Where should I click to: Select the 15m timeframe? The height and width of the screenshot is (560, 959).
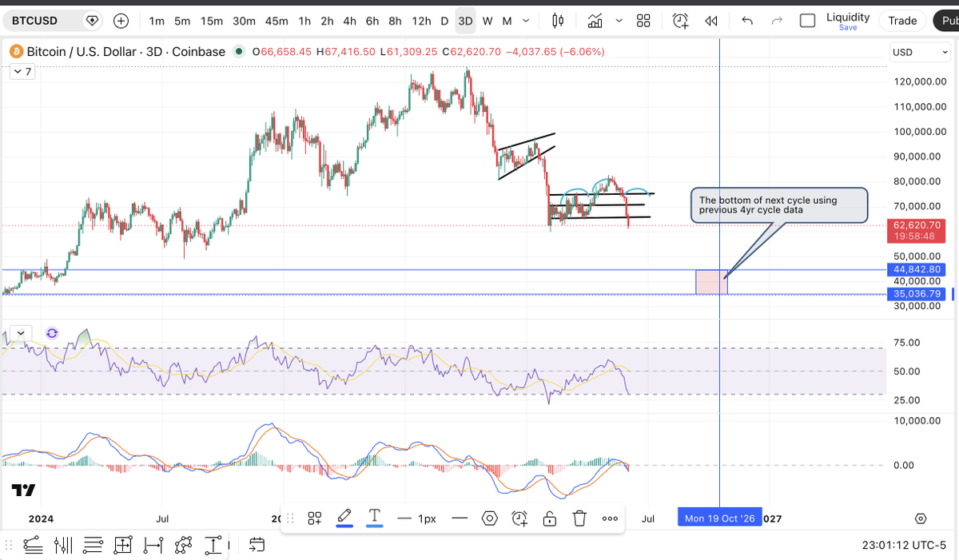pos(212,21)
